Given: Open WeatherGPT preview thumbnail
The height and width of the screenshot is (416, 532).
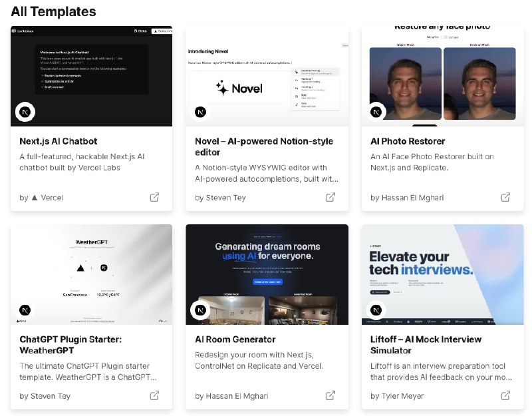Looking at the screenshot, I should click(91, 274).
